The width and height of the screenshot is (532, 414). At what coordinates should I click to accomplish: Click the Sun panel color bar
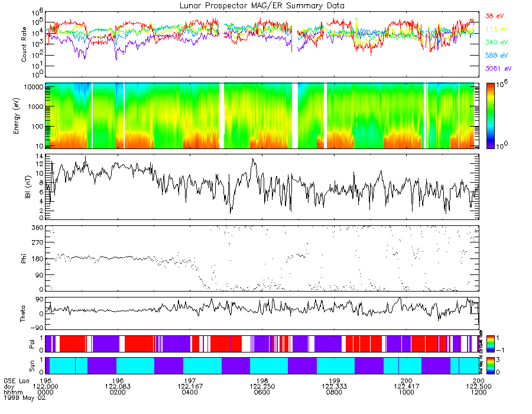[x=490, y=366]
